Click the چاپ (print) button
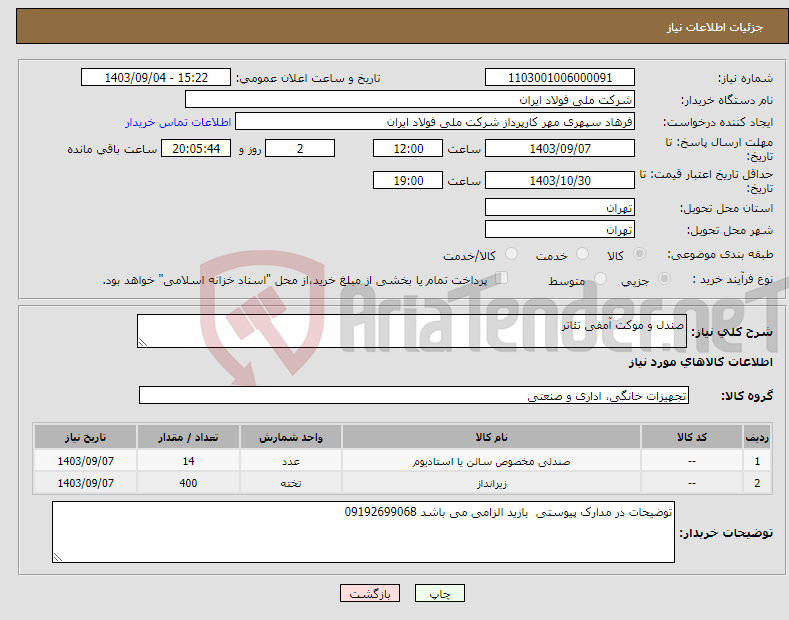The width and height of the screenshot is (789, 620). tap(439, 593)
